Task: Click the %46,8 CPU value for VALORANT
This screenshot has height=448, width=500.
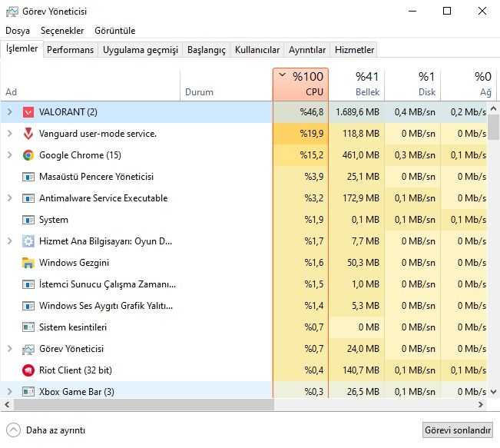Action: coord(300,112)
